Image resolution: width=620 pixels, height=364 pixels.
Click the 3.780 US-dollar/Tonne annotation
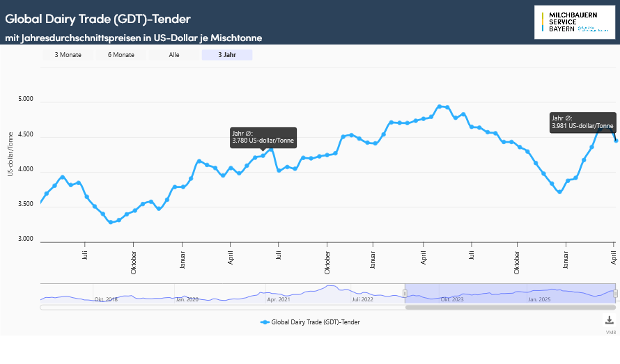[x=263, y=137]
